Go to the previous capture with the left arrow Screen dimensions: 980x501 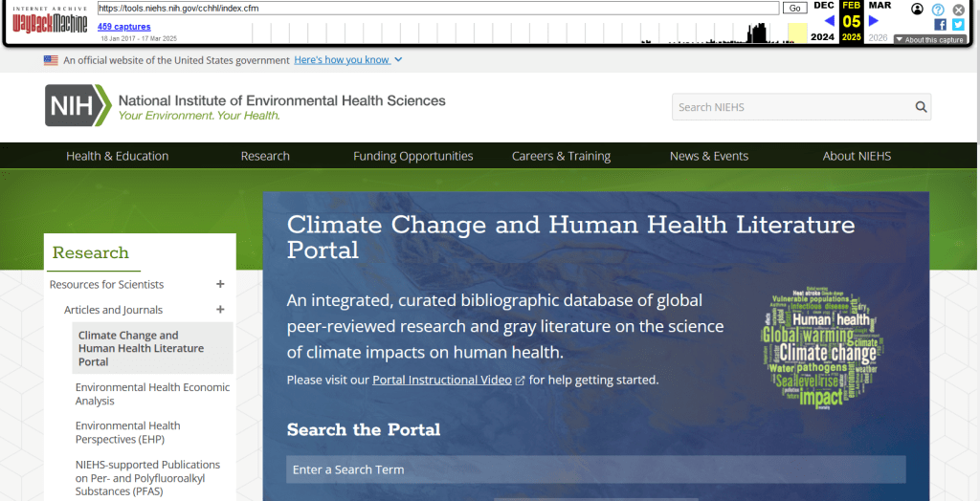[829, 21]
